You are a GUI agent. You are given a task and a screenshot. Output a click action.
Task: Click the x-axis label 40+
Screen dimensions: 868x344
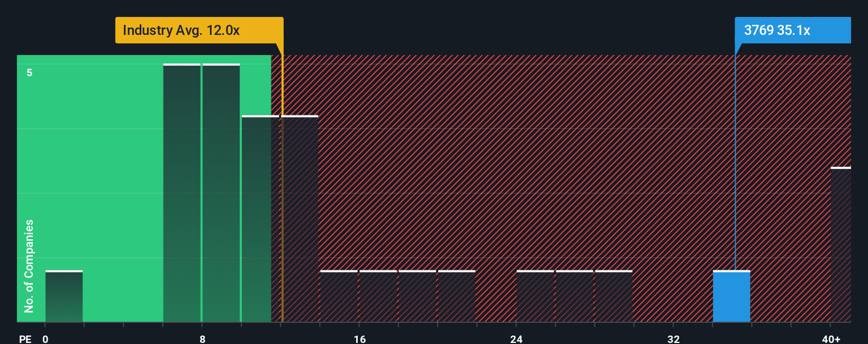[x=831, y=339]
